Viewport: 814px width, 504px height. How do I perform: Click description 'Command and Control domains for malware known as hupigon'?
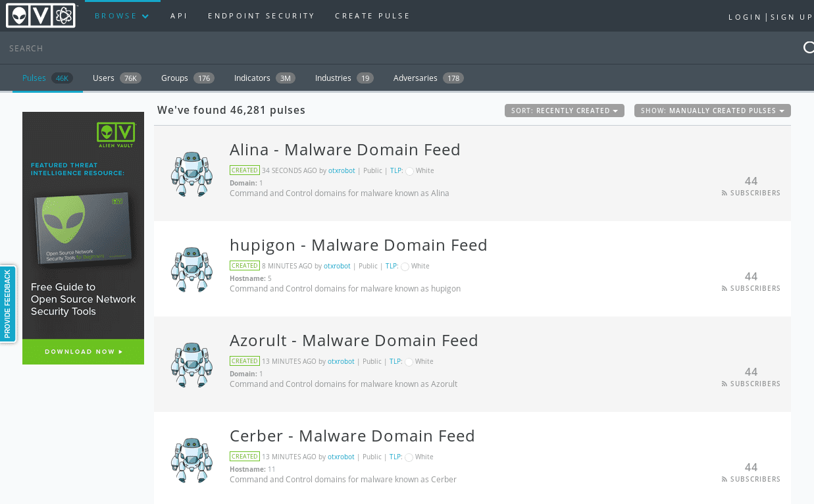[x=345, y=289]
